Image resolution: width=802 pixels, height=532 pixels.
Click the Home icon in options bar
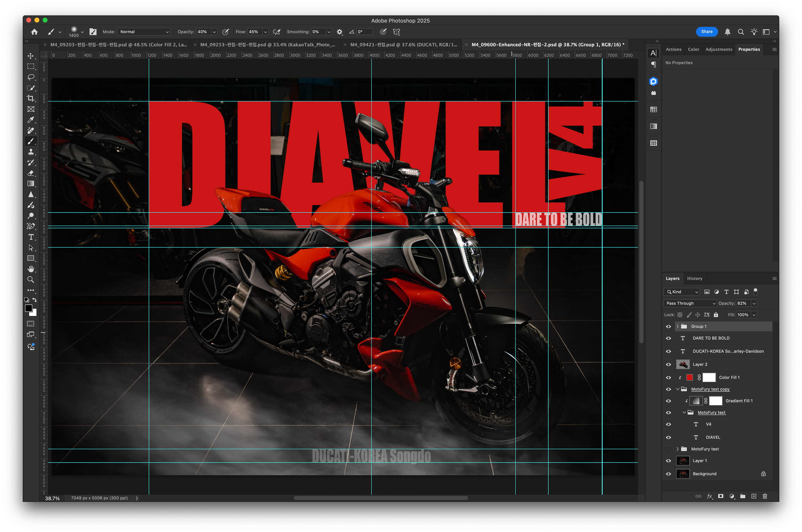click(x=34, y=32)
